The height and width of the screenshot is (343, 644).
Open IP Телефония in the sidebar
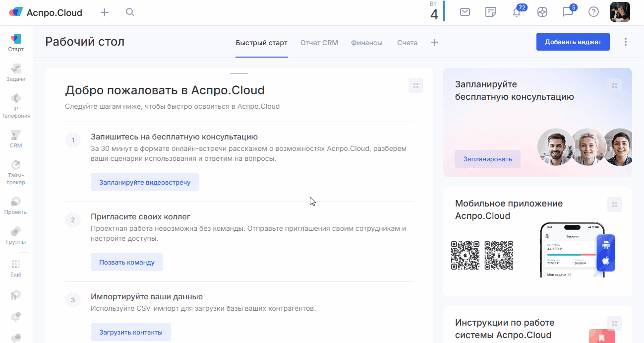coord(16,106)
